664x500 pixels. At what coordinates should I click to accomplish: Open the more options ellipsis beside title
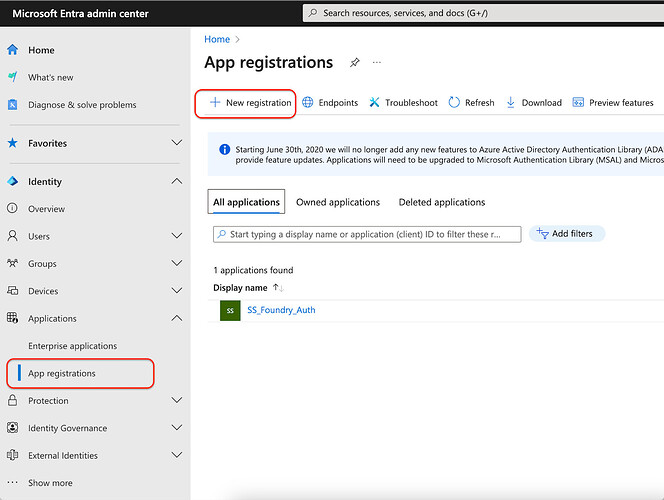(376, 63)
